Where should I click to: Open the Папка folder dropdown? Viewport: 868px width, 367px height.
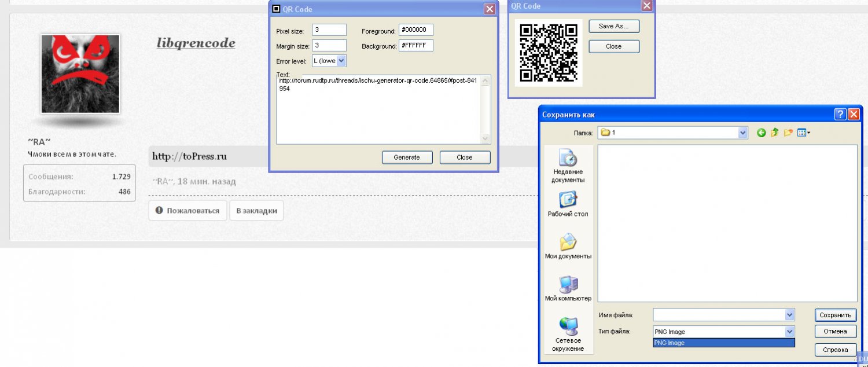coord(743,133)
